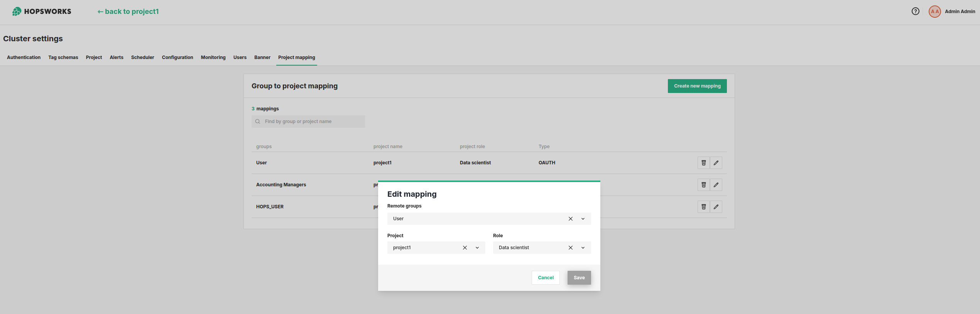
Task: Switch to the Authentication tab
Action: click(x=24, y=57)
